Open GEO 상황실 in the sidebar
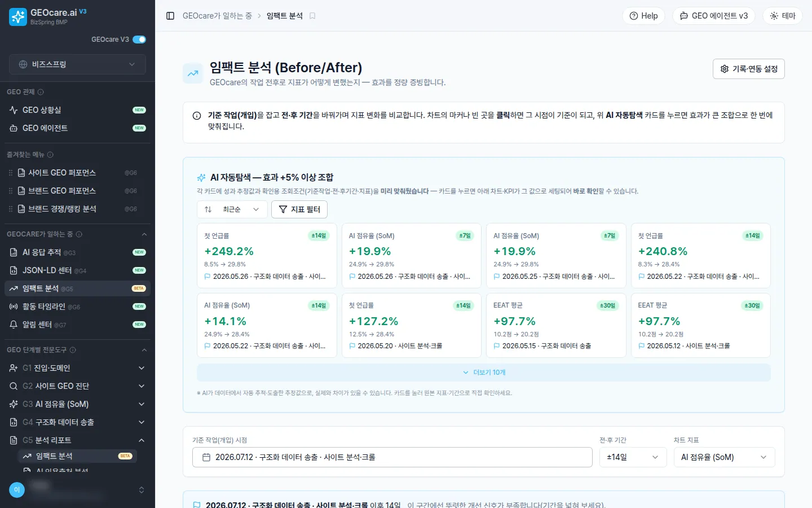This screenshot has height=508, width=812. coord(77,110)
